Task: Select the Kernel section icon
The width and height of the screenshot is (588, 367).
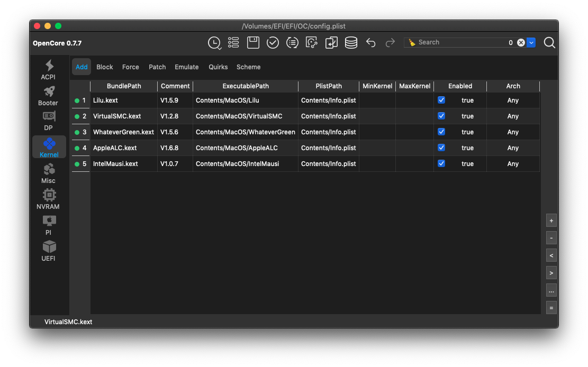Action: pos(49,147)
